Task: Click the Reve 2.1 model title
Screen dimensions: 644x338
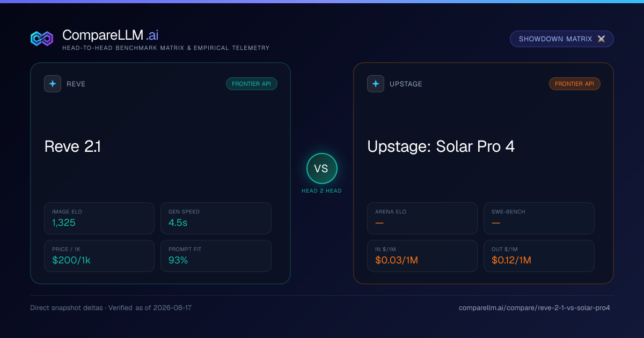Action: (72, 146)
